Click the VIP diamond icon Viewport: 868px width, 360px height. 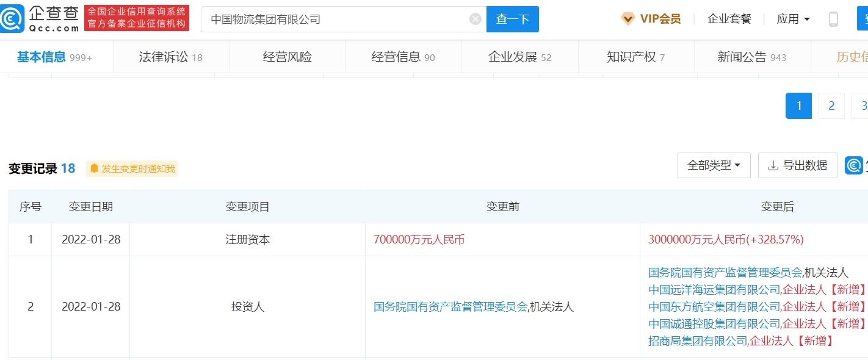click(x=627, y=19)
